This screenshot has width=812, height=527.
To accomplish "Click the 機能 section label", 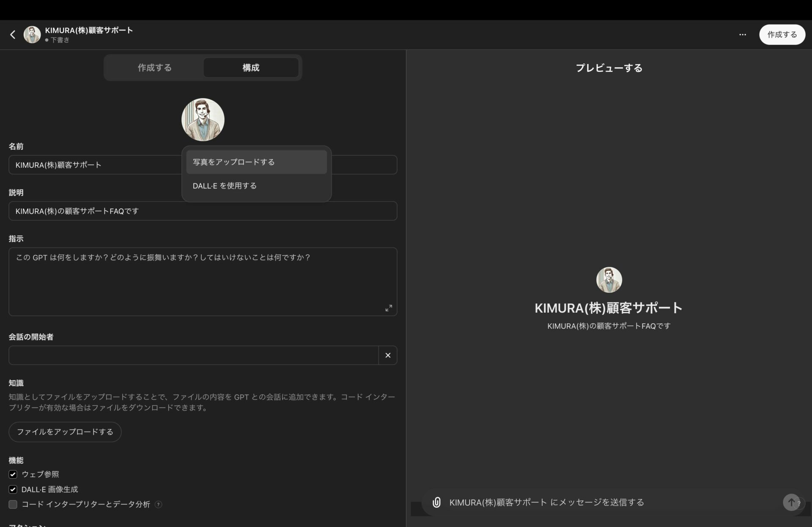I will point(16,460).
